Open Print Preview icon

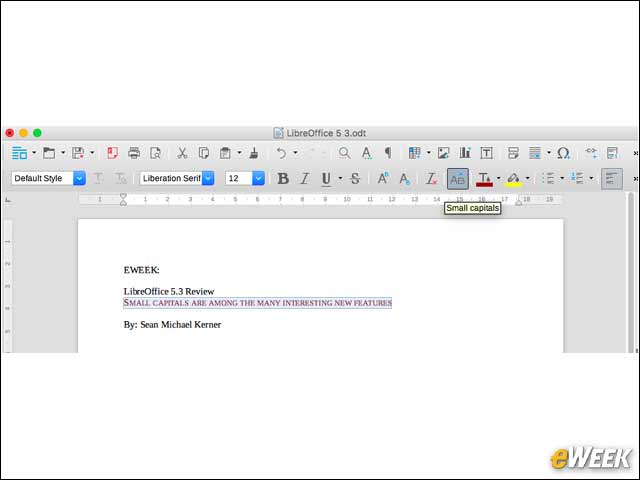[156, 153]
